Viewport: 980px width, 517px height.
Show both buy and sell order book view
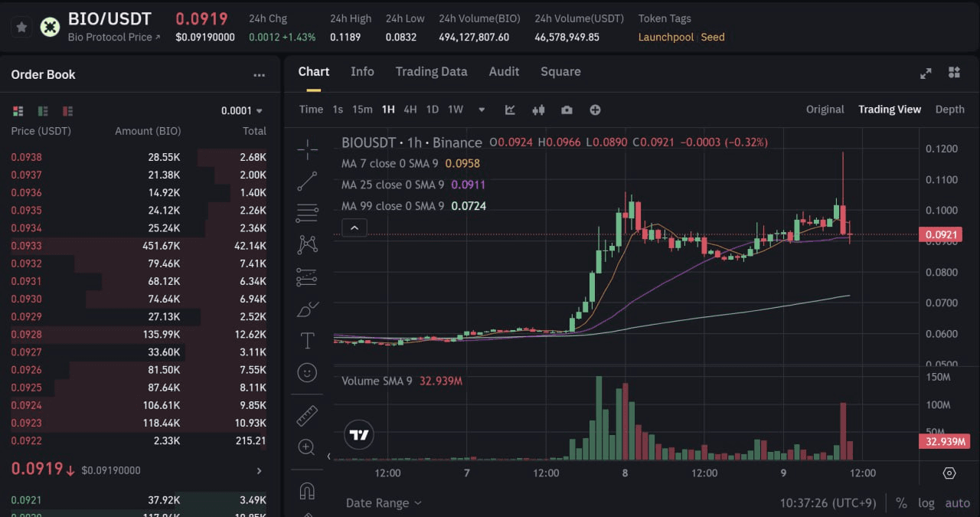pyautogui.click(x=18, y=111)
